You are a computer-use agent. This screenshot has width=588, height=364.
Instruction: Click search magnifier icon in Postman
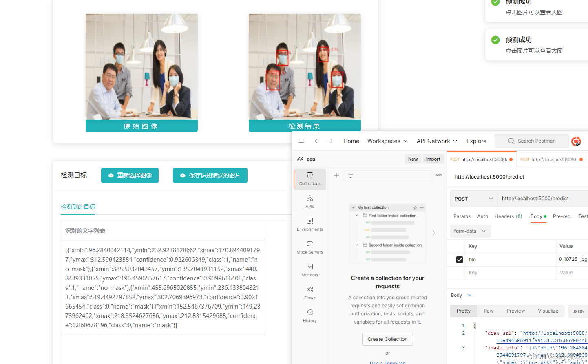click(511, 141)
